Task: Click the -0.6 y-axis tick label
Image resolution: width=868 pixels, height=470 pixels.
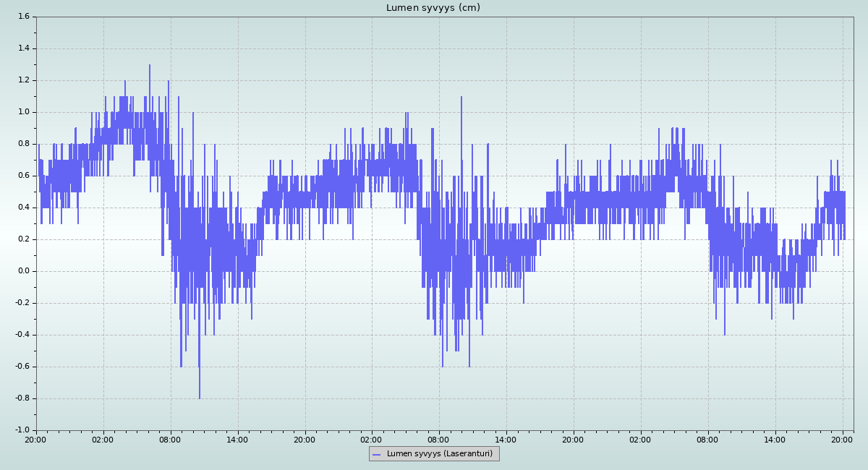Action: [22, 367]
